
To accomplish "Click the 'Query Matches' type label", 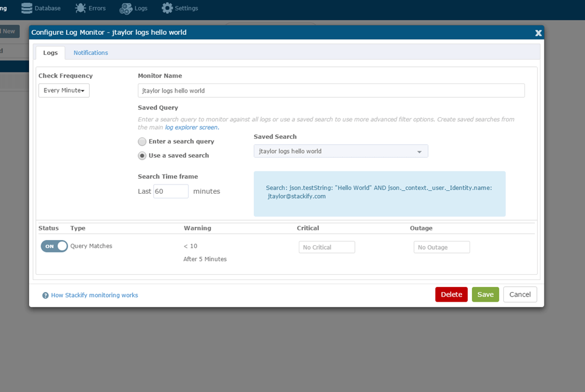I will [x=91, y=246].
